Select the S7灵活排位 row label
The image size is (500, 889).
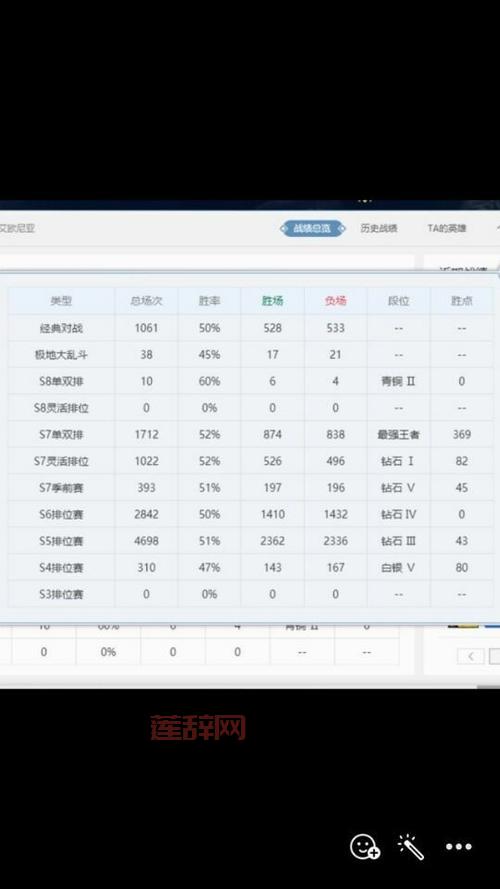click(61, 461)
